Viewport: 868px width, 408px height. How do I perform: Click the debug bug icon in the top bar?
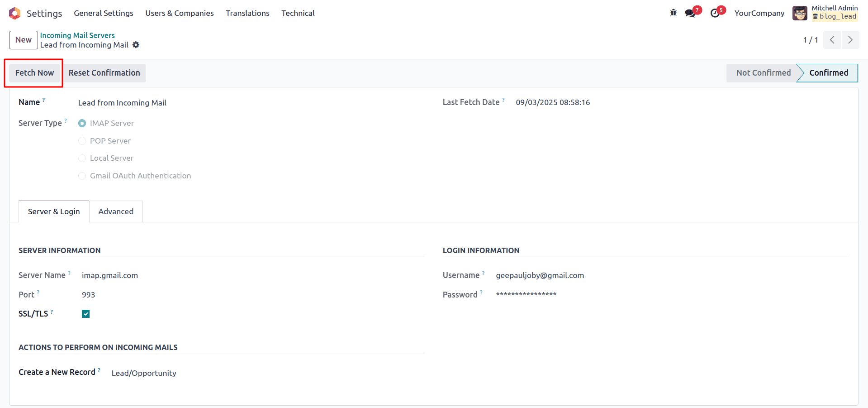[x=673, y=13]
